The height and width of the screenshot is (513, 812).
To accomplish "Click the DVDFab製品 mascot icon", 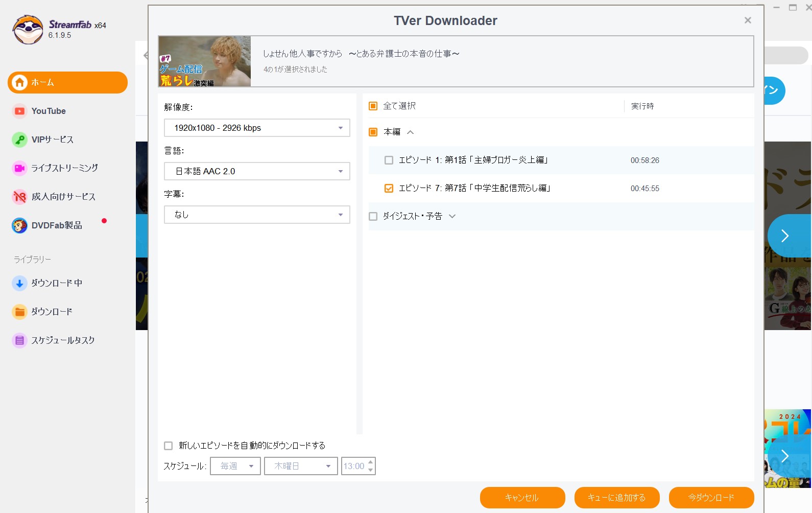I will [19, 225].
